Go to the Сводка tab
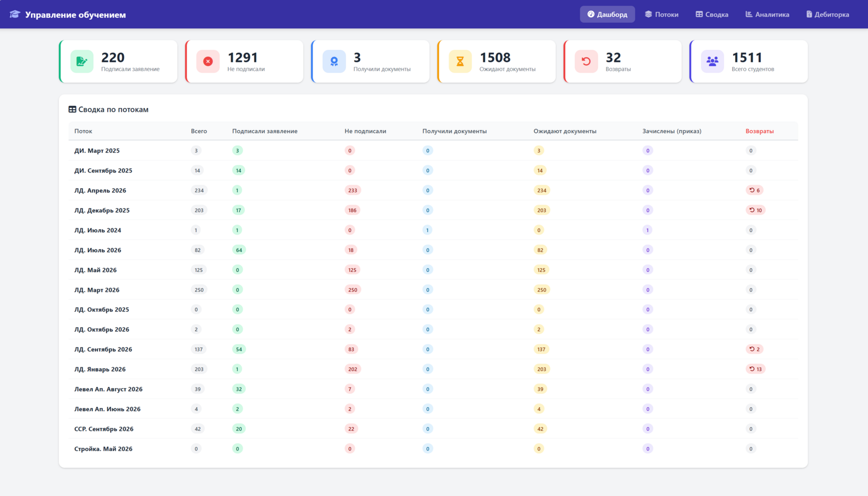The height and width of the screenshot is (496, 868). [x=712, y=14]
